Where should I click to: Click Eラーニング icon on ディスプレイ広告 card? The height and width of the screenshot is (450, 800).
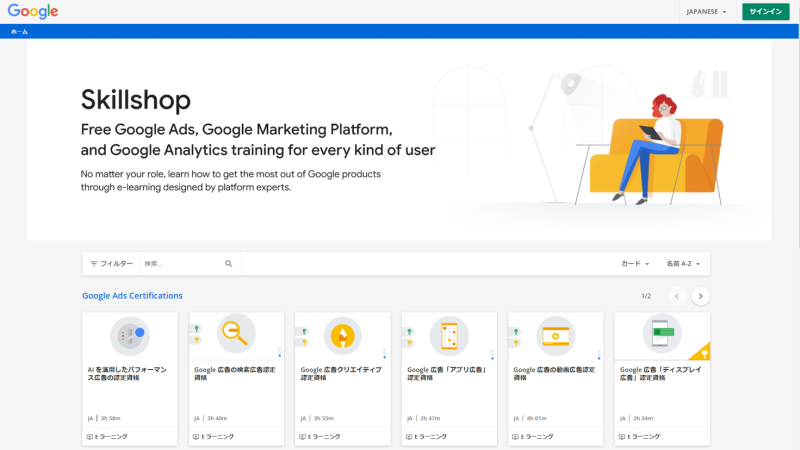pyautogui.click(x=622, y=437)
